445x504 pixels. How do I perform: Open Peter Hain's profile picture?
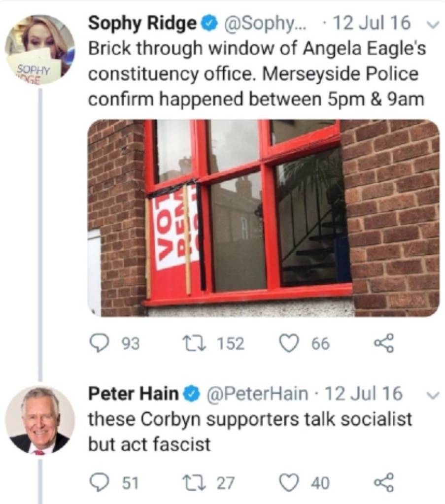(x=40, y=420)
